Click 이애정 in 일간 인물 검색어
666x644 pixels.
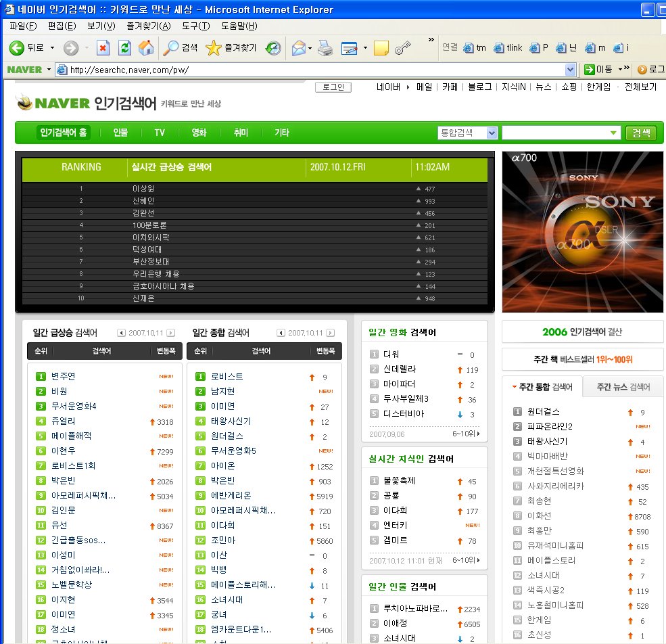click(x=395, y=623)
